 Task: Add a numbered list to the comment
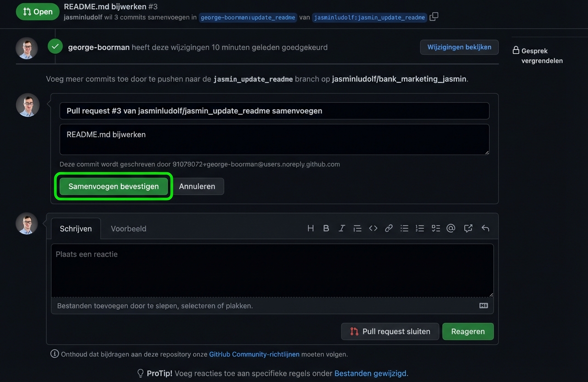click(x=420, y=228)
